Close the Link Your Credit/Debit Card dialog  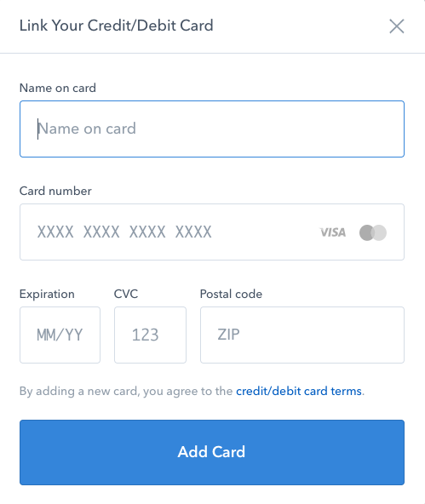[396, 26]
